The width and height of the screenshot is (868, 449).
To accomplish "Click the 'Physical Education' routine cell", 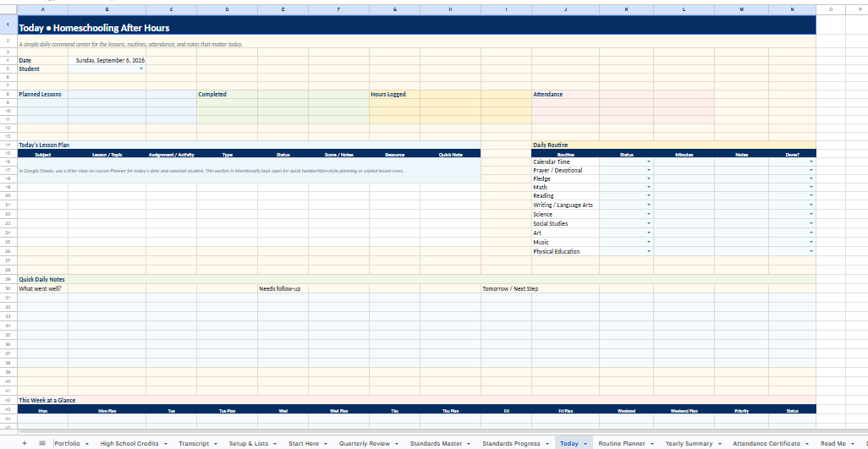I will click(x=565, y=252).
